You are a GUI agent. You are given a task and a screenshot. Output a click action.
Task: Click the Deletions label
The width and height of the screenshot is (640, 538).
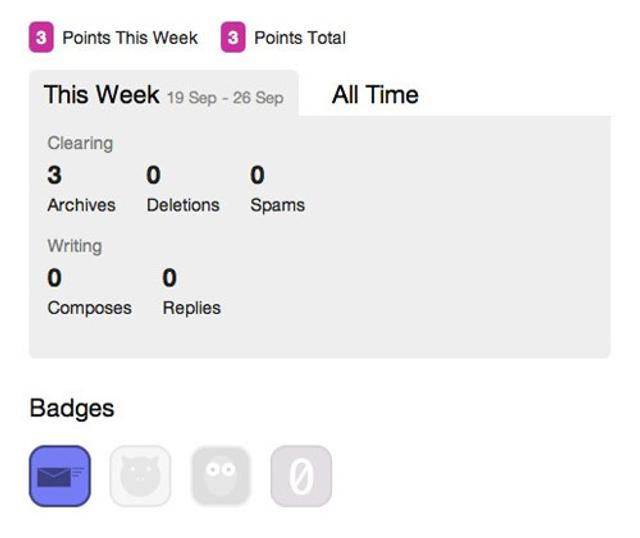pos(183,205)
